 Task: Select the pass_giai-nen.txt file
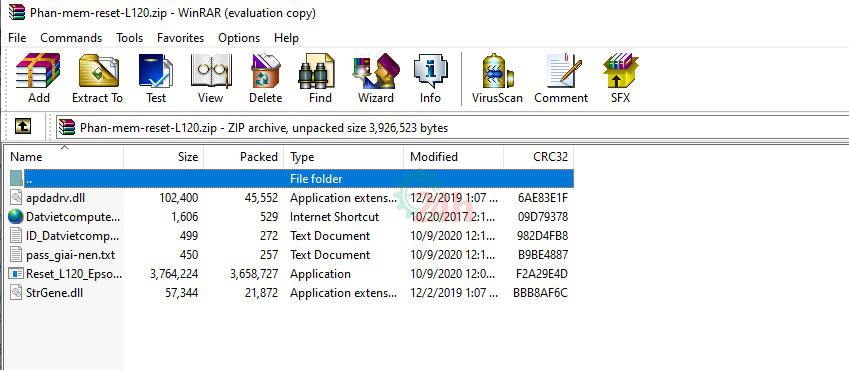[x=70, y=255]
